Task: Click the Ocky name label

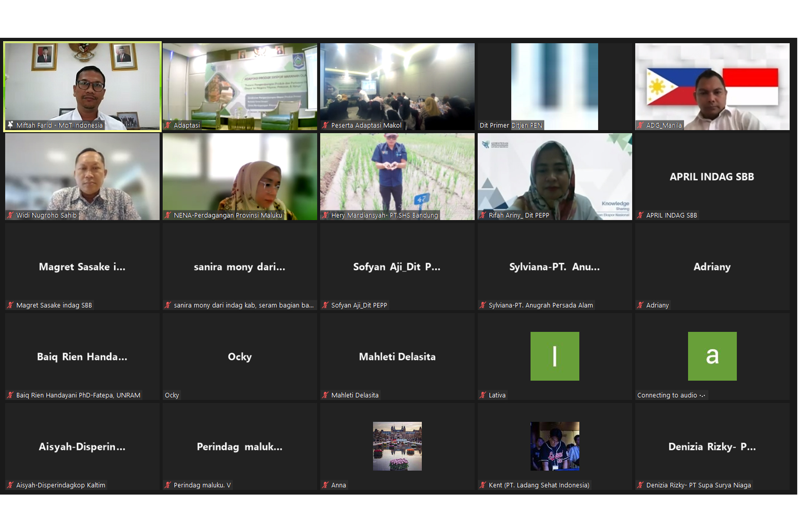Action: pyautogui.click(x=172, y=395)
